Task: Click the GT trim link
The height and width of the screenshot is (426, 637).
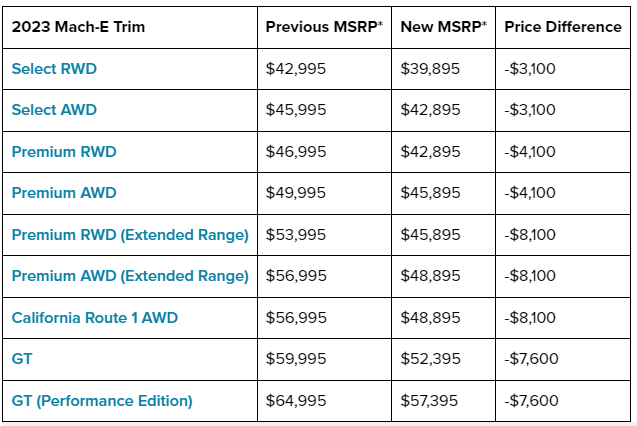Action: point(21,359)
